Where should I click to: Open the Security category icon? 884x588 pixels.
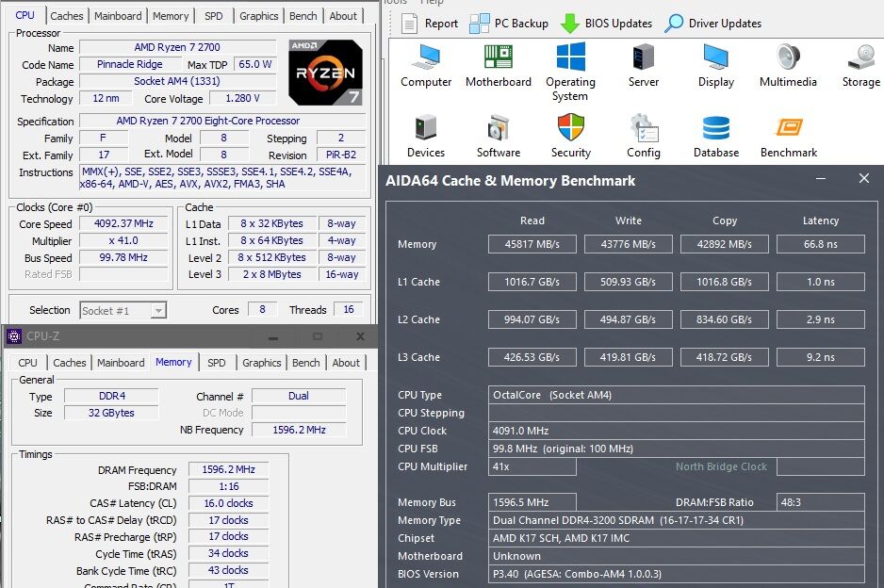coord(570,136)
